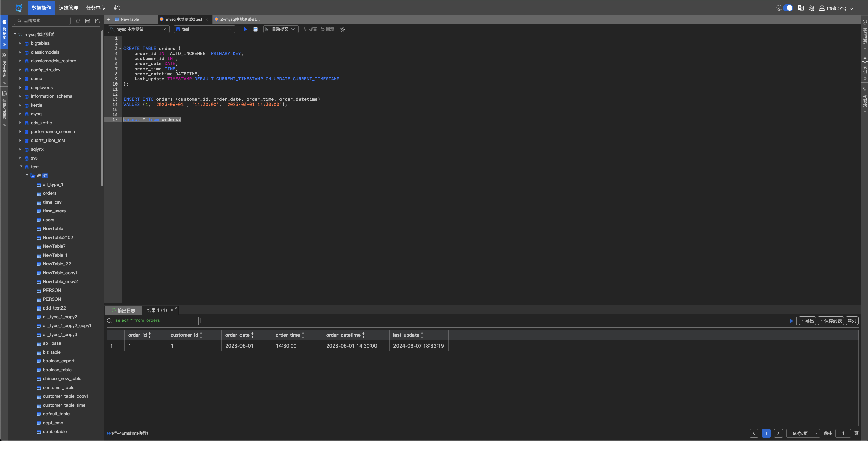Open the mysql本地测试 connection dropdown
This screenshot has height=449, width=868.
click(x=138, y=29)
